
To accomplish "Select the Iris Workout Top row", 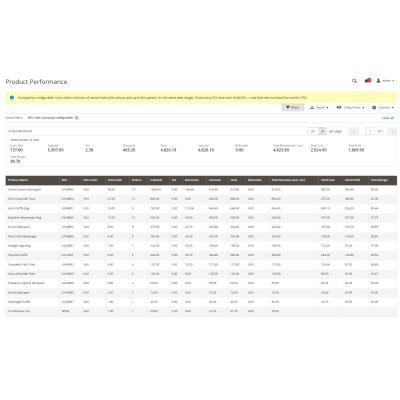I will coord(201,311).
